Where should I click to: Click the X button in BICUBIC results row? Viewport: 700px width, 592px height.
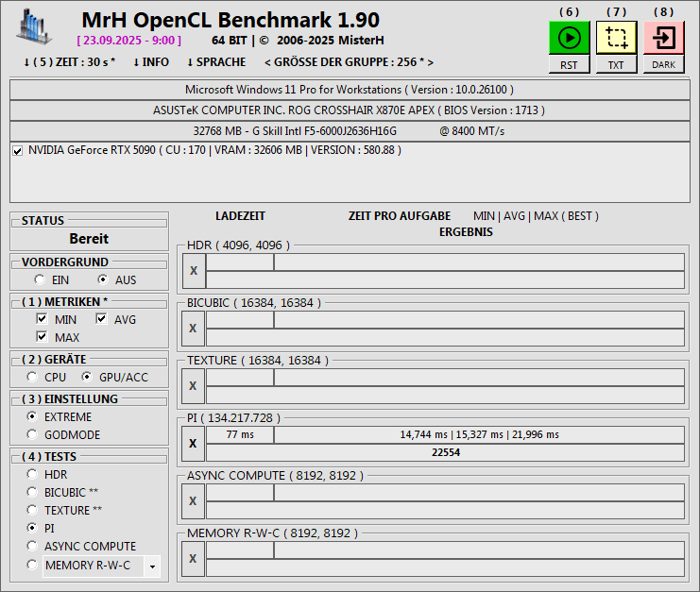(x=193, y=329)
